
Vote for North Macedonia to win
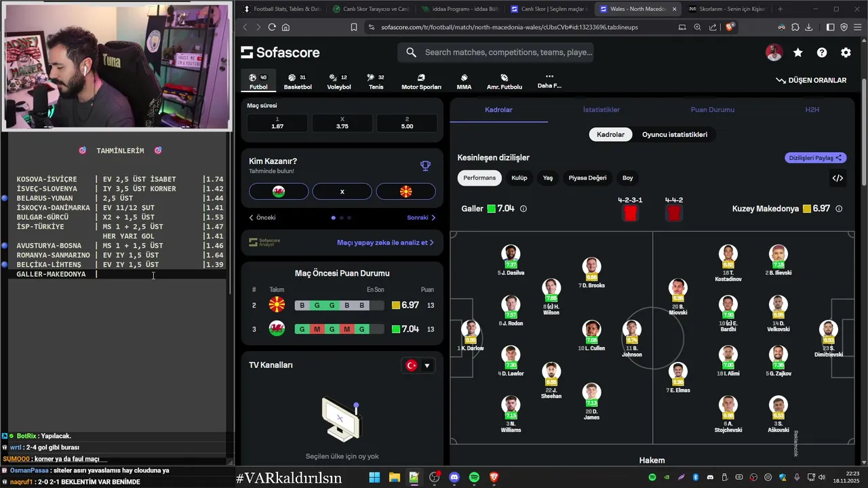(406, 192)
